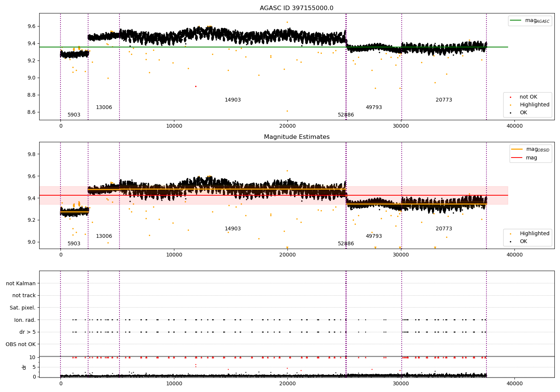
Task: Select the orange mag OBSID legend entry
Action: (x=530, y=149)
